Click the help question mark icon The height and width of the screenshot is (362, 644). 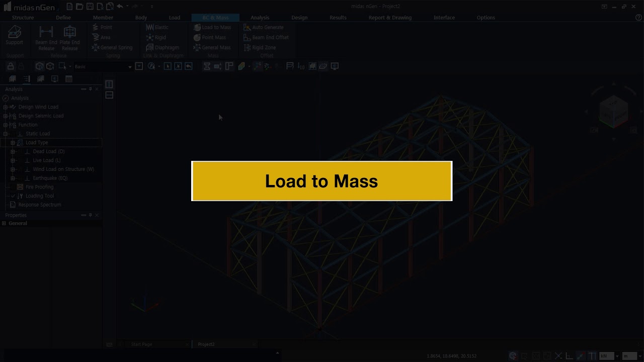coord(638,18)
